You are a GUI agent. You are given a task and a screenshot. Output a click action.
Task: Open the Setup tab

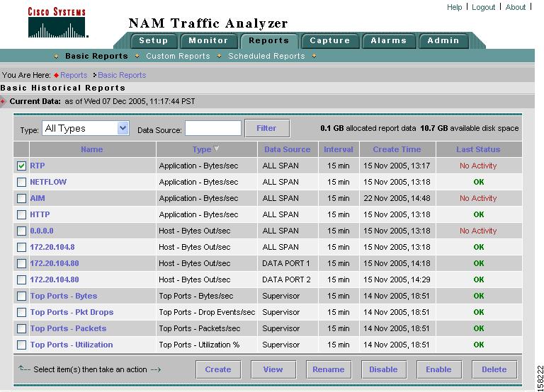coord(153,40)
